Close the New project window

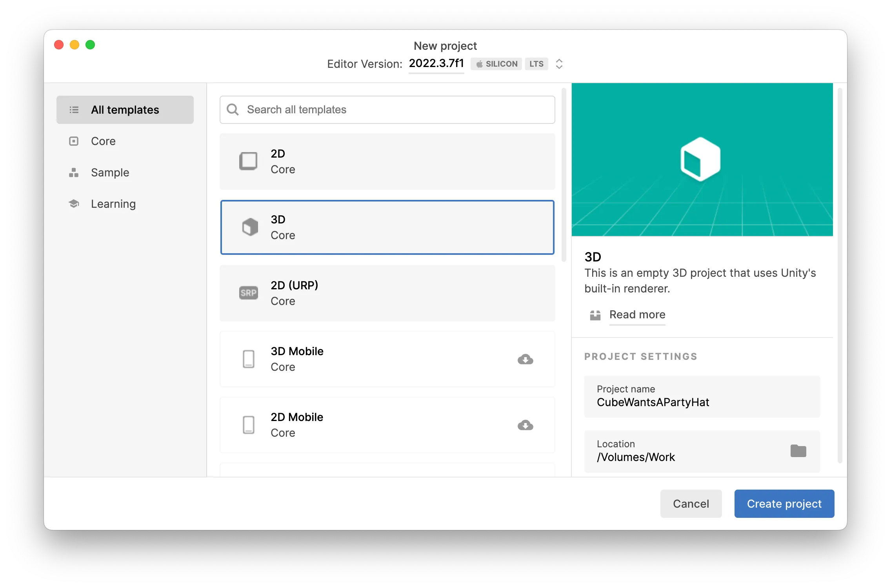(59, 45)
